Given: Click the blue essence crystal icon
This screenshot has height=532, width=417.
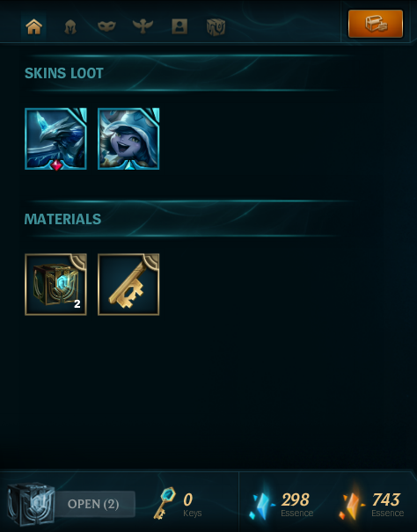Looking at the screenshot, I should click(262, 504).
